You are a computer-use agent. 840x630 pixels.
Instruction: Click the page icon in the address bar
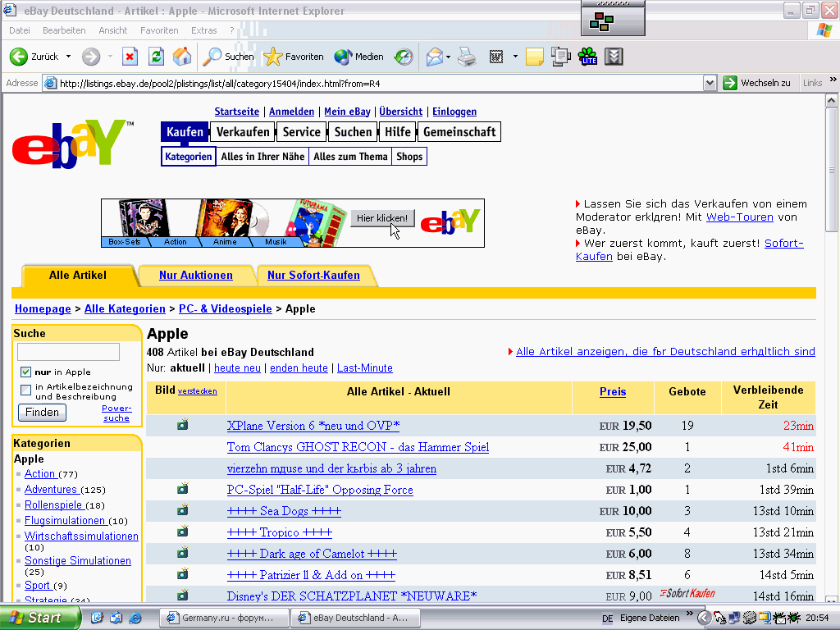click(x=50, y=83)
